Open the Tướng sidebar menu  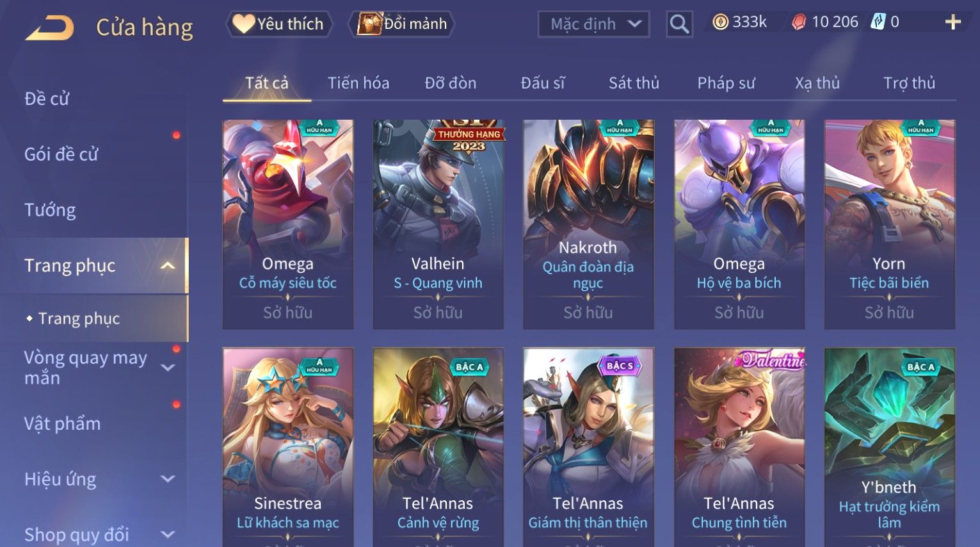tap(50, 210)
